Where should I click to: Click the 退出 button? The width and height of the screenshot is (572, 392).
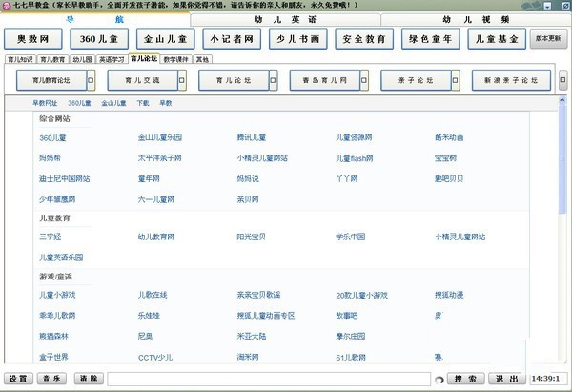pyautogui.click(x=507, y=379)
